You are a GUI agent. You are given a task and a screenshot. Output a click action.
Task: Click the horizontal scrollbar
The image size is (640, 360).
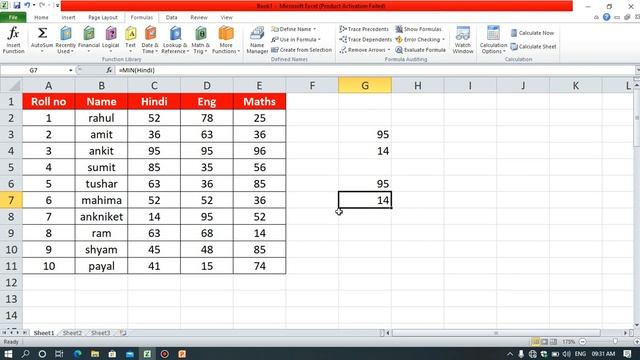pos(496,333)
